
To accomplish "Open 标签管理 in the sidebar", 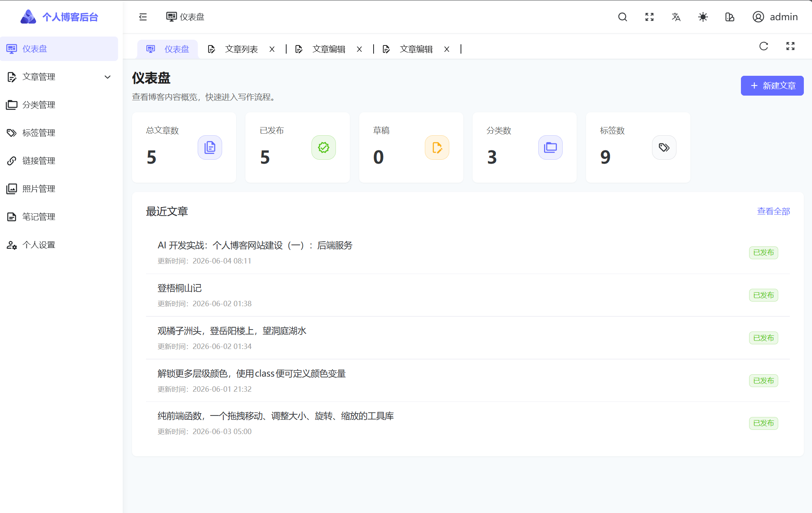I will tap(59, 133).
